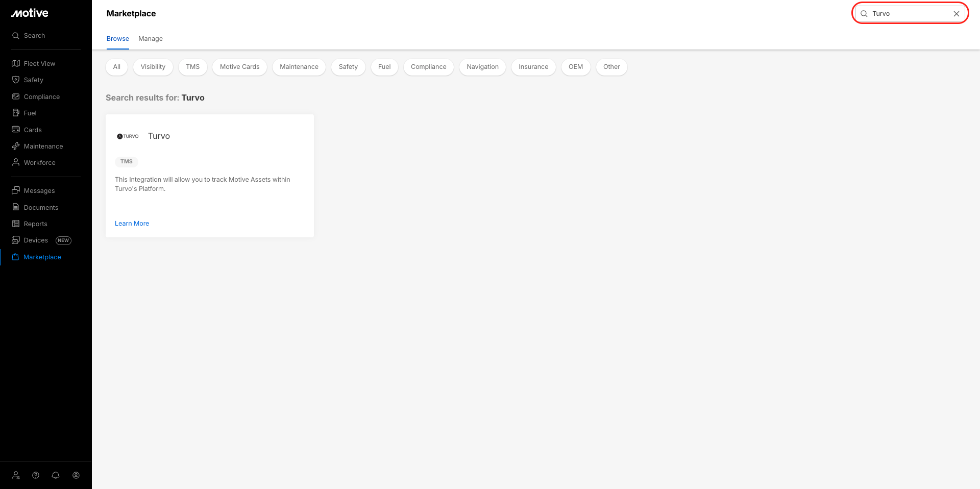Click the Turvo logo on the result card
The height and width of the screenshot is (489, 980).
pos(128,136)
